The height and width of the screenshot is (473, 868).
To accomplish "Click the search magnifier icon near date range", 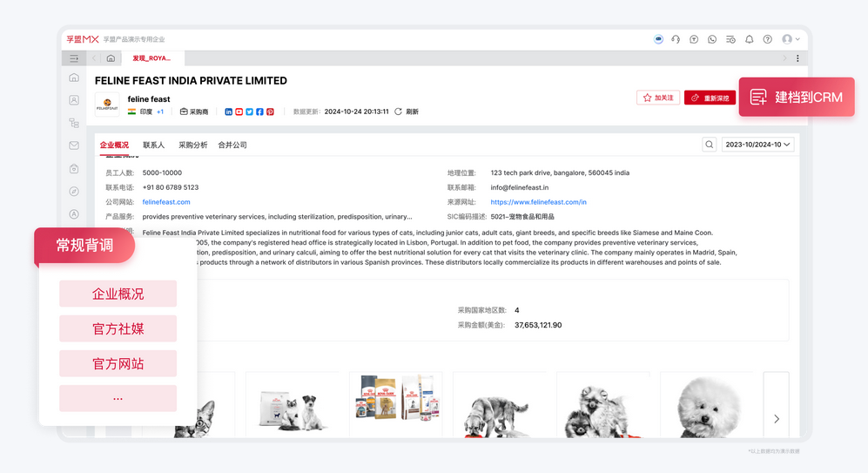I will (710, 145).
